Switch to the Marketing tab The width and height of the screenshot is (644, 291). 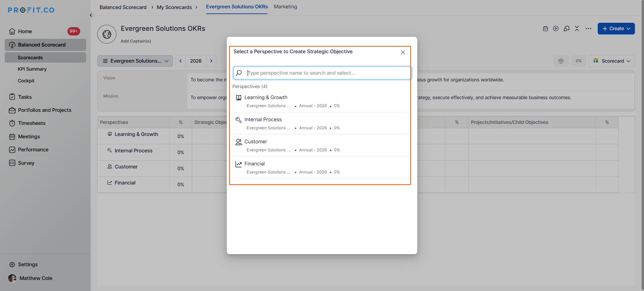(x=285, y=7)
